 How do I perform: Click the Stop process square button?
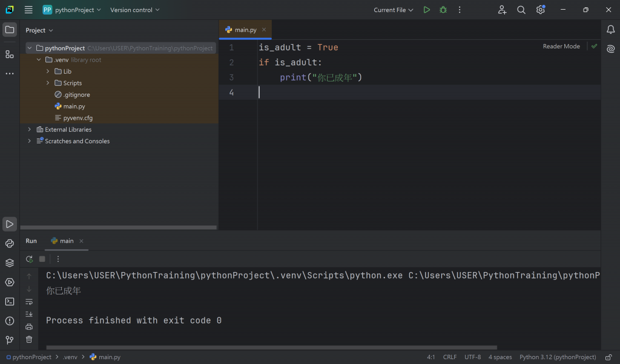coord(42,259)
